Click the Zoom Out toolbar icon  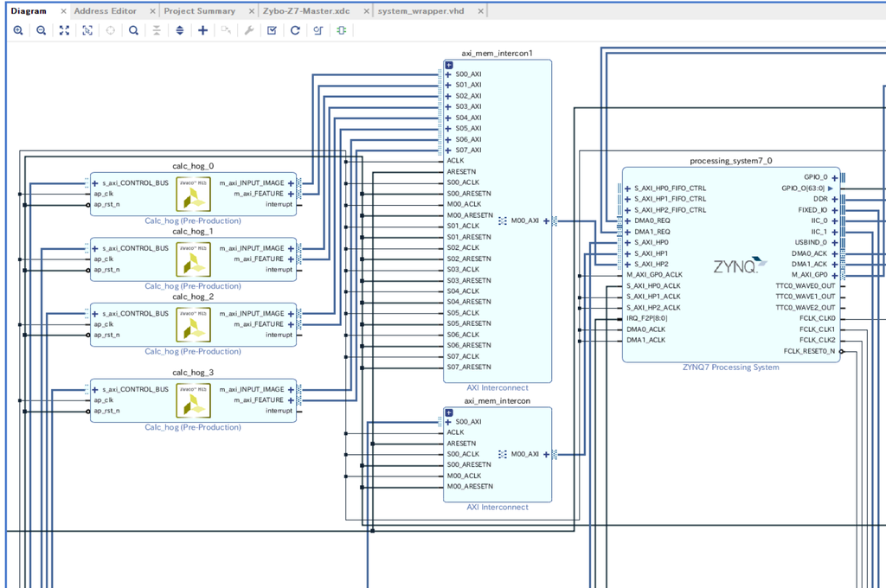point(42,30)
